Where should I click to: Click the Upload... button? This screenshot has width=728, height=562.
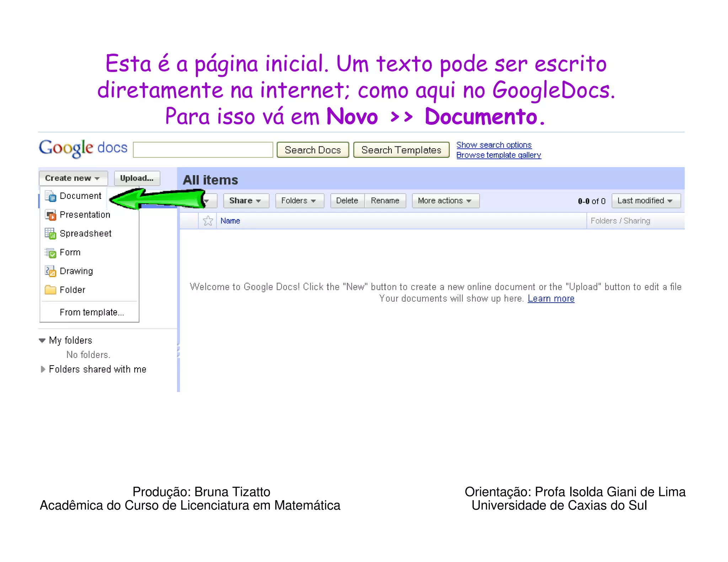pos(137,178)
